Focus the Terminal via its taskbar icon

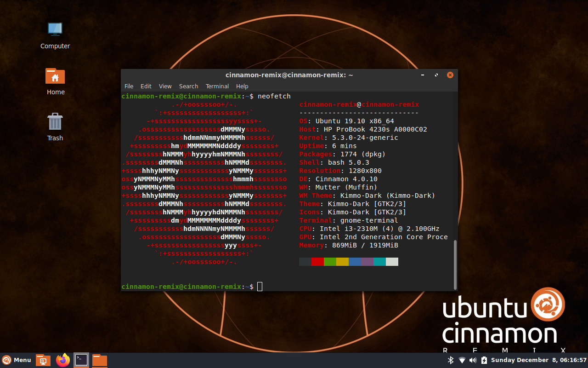pyautogui.click(x=81, y=360)
